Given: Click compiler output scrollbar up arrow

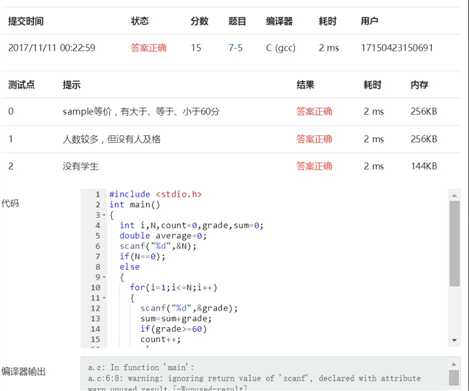Looking at the screenshot, I should tap(454, 364).
